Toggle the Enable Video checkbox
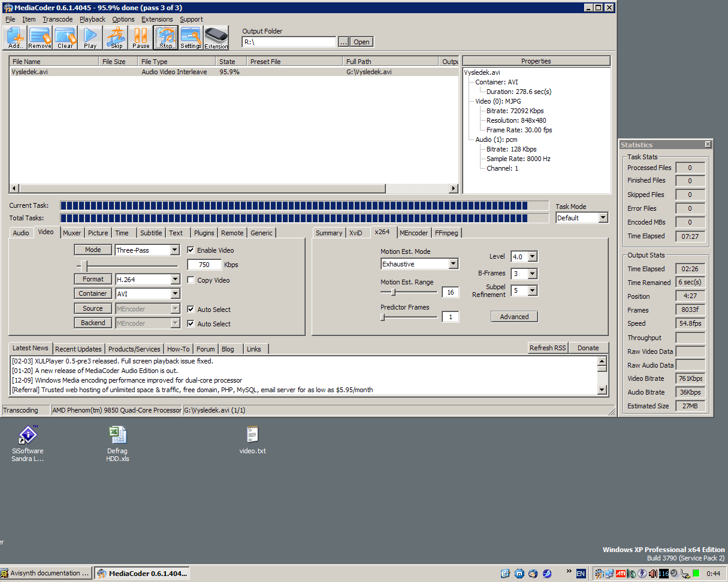Viewport: 728px width, 582px height. 191,250
